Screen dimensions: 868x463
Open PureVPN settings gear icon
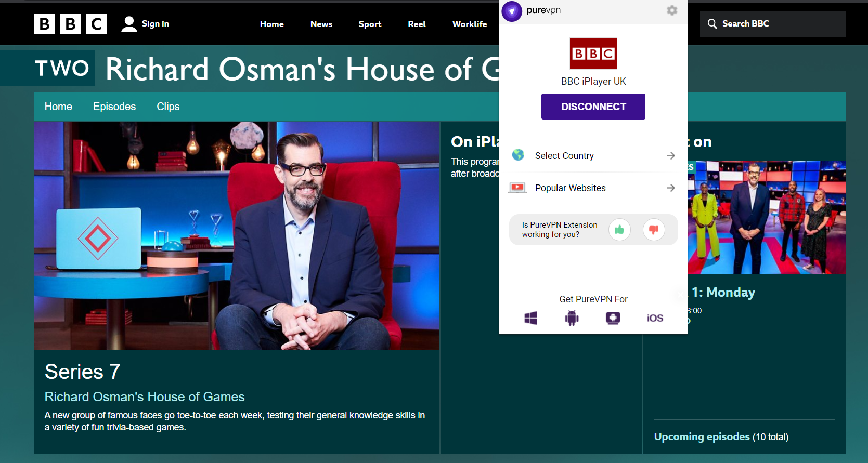(672, 10)
